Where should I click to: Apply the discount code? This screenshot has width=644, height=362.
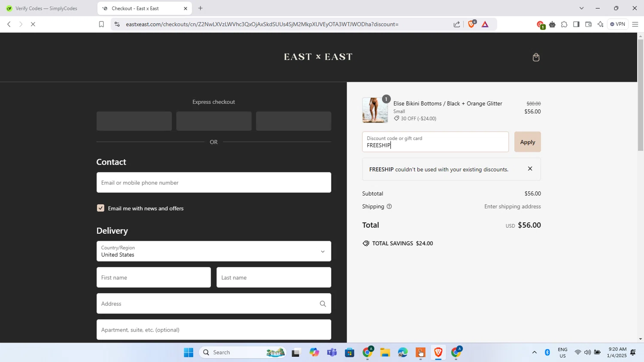coord(527,142)
